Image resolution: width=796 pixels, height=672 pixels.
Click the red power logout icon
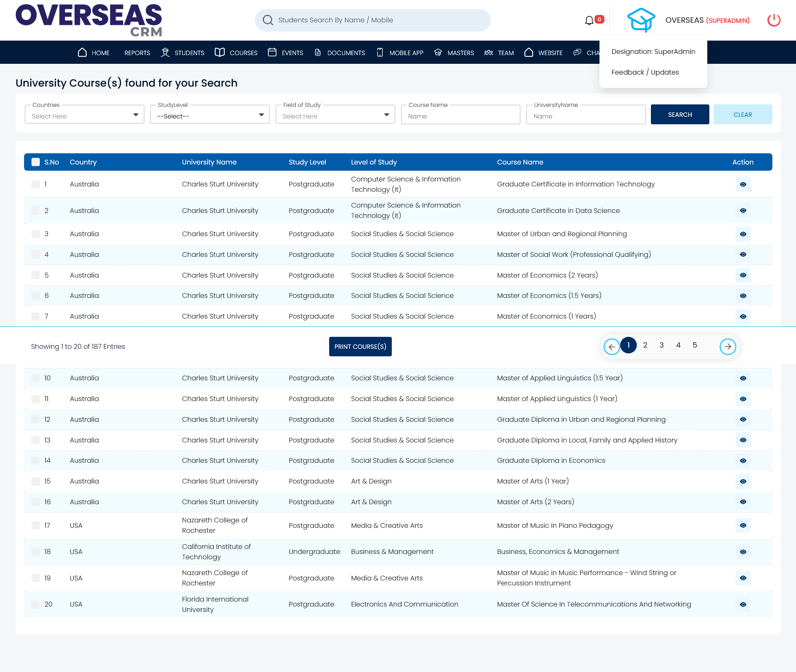774,20
